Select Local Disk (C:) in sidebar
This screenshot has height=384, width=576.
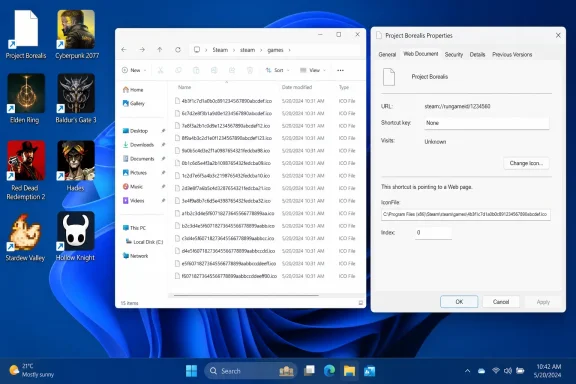(144, 242)
